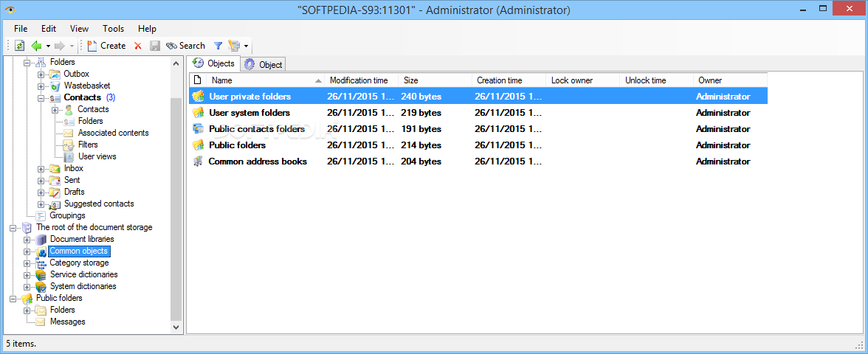Click the Contacts person icon
This screenshot has width=868, height=354.
(x=69, y=109)
